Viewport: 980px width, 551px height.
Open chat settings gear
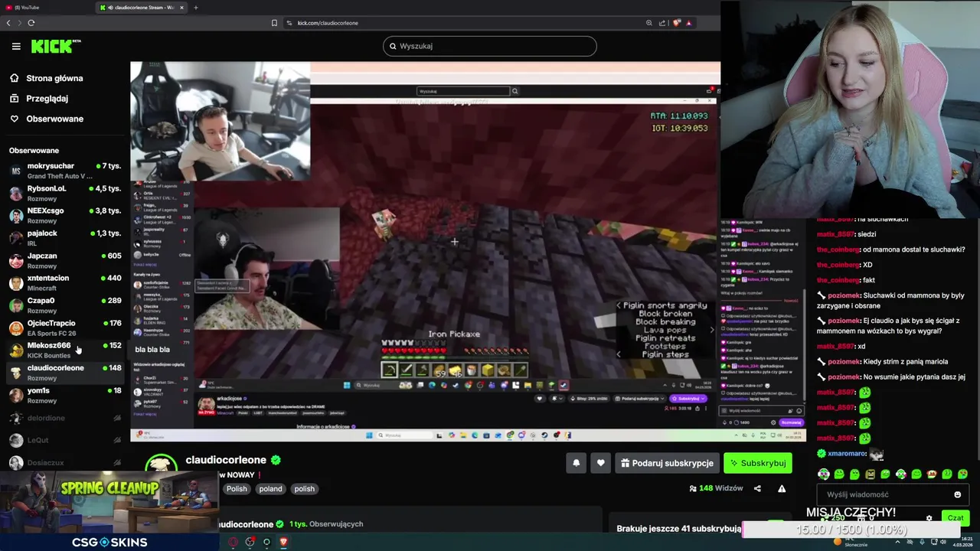pyautogui.click(x=929, y=518)
